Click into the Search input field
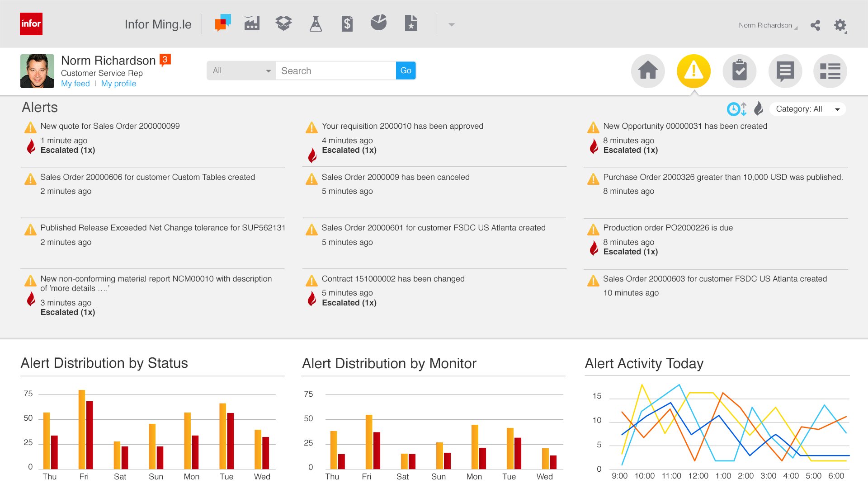The height and width of the screenshot is (488, 868). click(335, 71)
